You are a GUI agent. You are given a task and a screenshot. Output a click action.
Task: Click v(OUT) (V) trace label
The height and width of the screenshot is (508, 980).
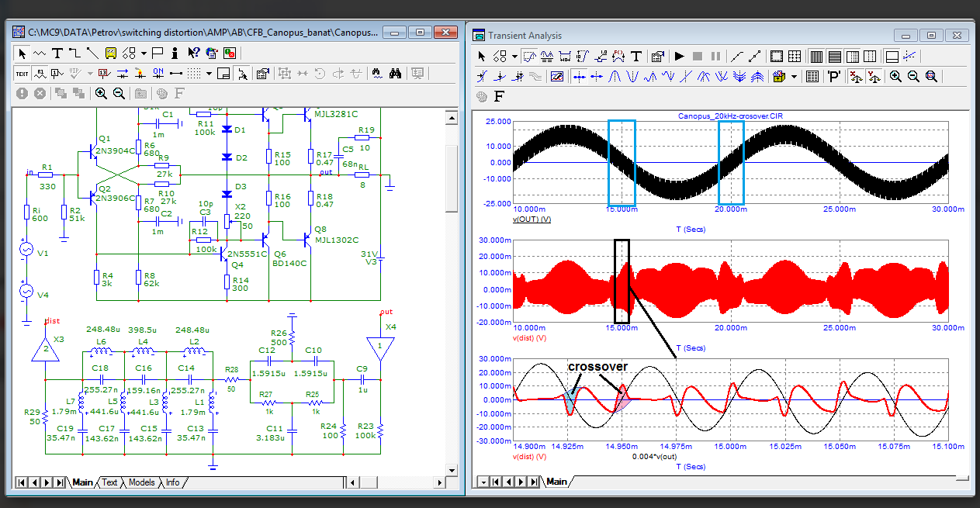tap(532, 219)
